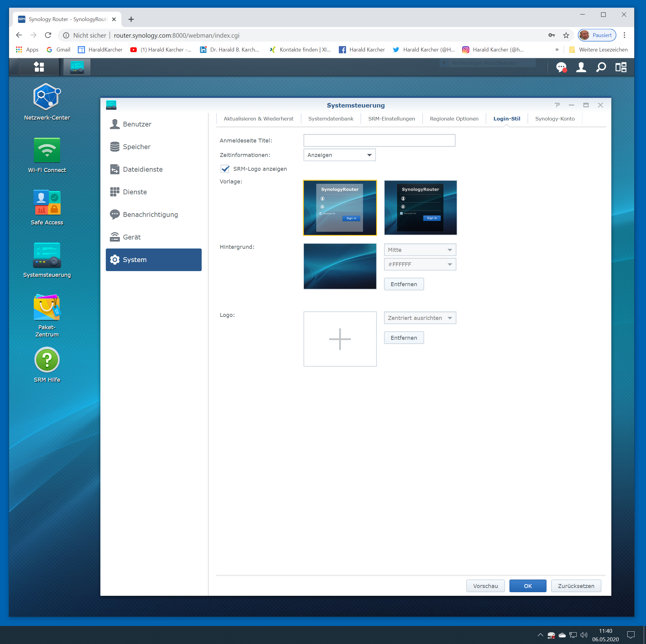Open the Netzwerk-Center desktop icon
Image resolution: width=646 pixels, height=644 pixels.
click(x=47, y=97)
